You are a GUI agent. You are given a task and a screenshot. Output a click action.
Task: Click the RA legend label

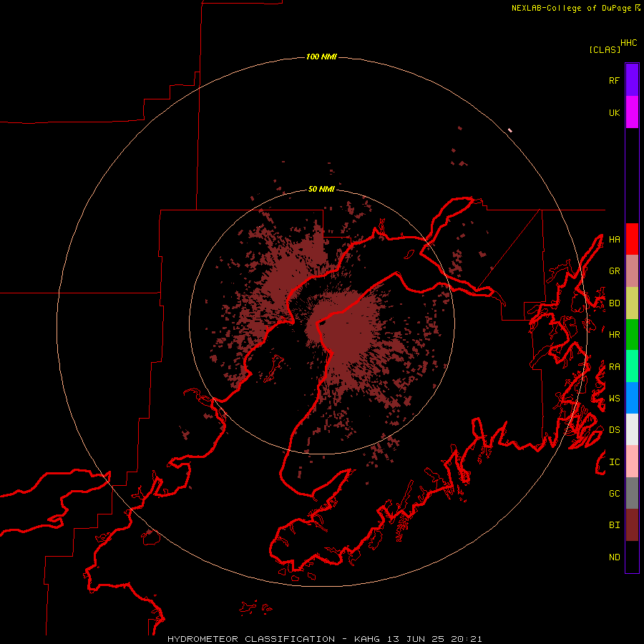click(x=614, y=367)
